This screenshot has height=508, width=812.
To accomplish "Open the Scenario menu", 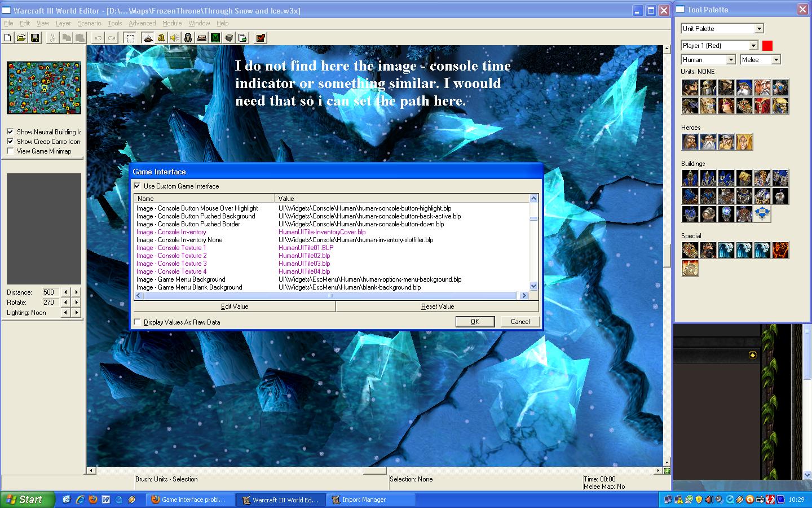I will click(90, 23).
